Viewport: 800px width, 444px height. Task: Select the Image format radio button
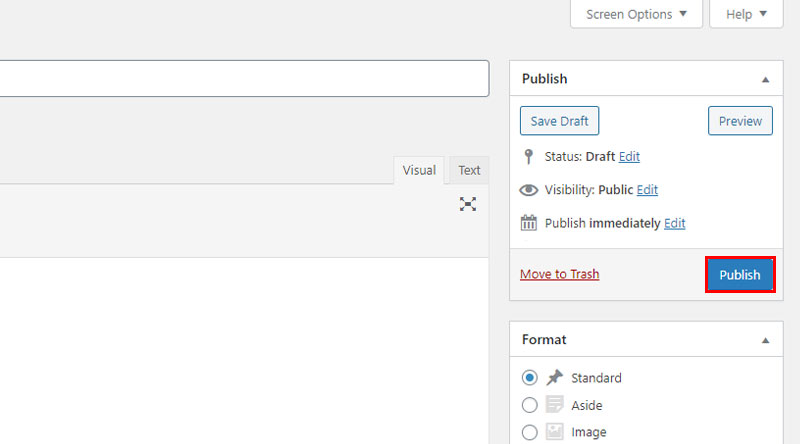[x=530, y=432]
